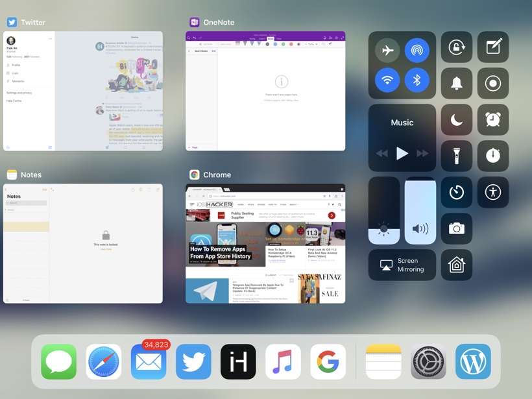Open Accessibility Shortcuts control
Viewport: 532px width, 399px height.
(x=493, y=192)
